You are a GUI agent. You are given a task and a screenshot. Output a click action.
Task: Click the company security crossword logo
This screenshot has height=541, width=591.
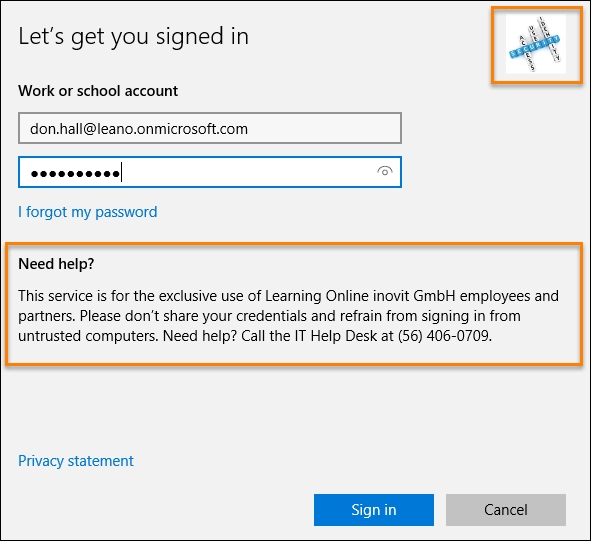point(536,44)
